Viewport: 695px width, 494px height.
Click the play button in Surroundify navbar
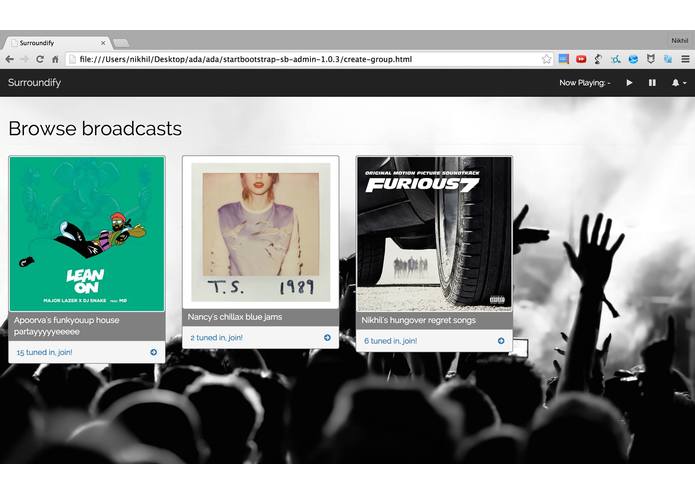pyautogui.click(x=629, y=83)
